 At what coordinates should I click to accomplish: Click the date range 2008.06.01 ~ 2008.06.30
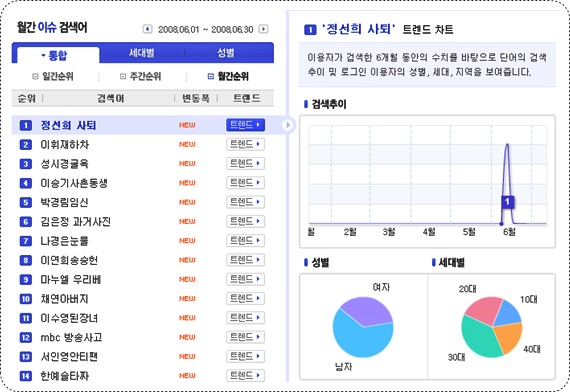(205, 29)
